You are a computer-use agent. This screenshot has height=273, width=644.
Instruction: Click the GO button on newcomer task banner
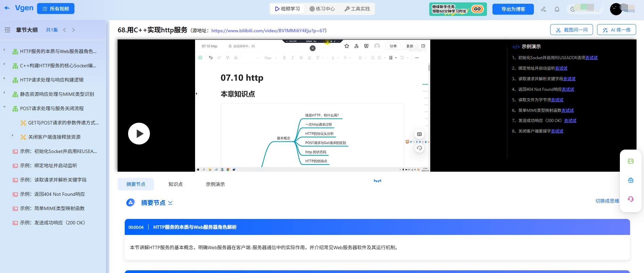(x=477, y=9)
